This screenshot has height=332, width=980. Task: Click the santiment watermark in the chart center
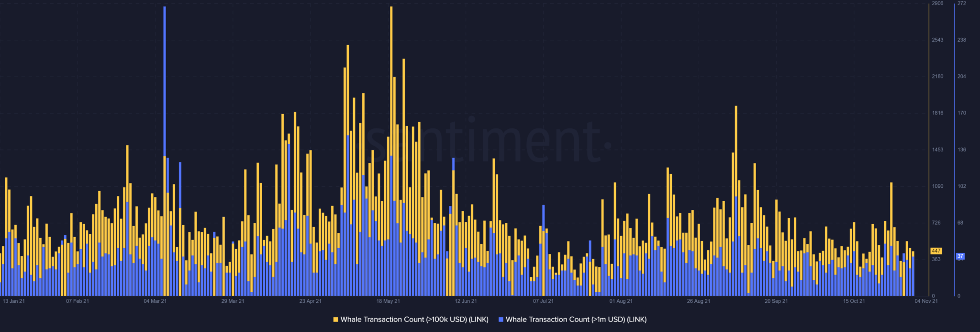click(483, 141)
